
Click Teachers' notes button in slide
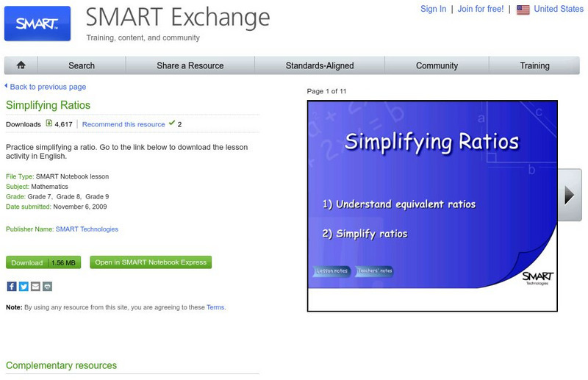pos(375,270)
